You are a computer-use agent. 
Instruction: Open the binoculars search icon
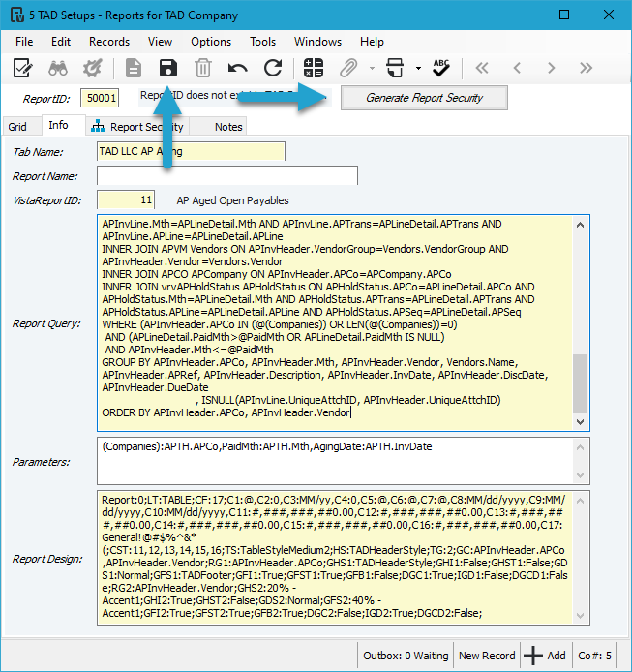tap(58, 68)
